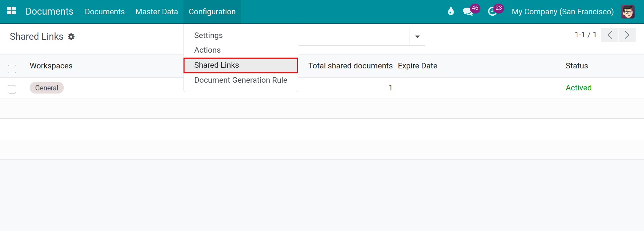
Task: Select Settings from the Configuration menu
Action: click(208, 35)
